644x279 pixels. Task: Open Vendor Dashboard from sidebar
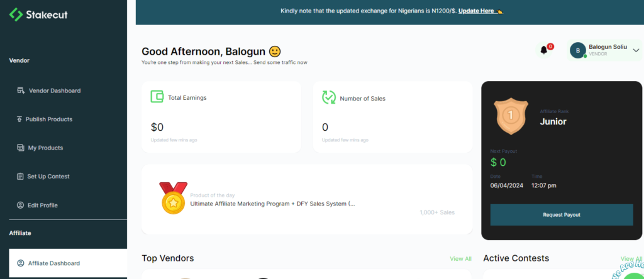tap(54, 90)
